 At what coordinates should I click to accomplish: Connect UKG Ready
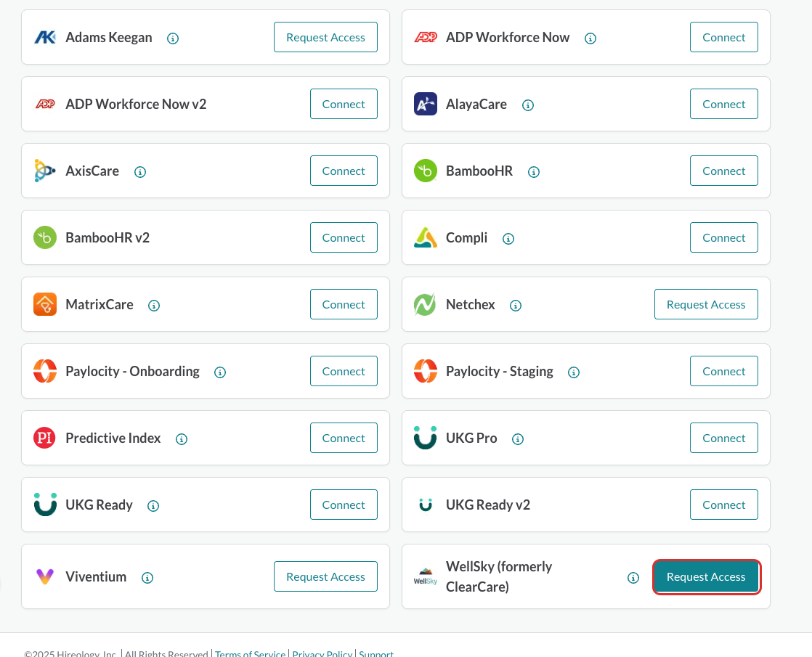[x=344, y=505]
